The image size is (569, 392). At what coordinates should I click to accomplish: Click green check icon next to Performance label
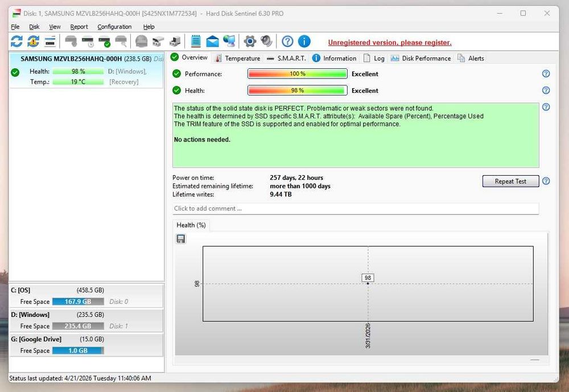[x=176, y=74]
